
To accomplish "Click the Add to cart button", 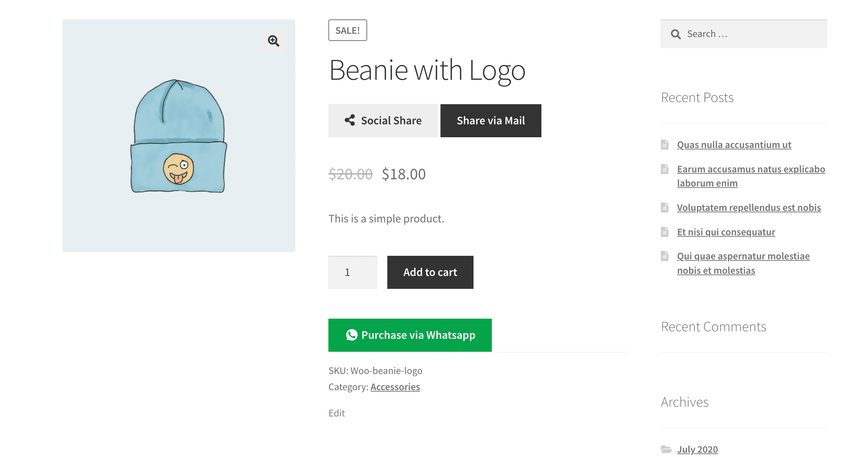I will click(x=430, y=272).
